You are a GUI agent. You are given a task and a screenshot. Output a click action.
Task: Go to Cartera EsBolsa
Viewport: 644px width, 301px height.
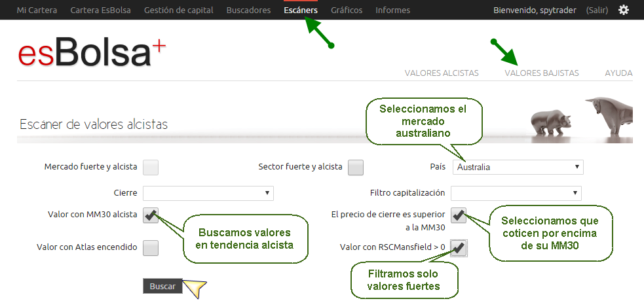coord(101,10)
